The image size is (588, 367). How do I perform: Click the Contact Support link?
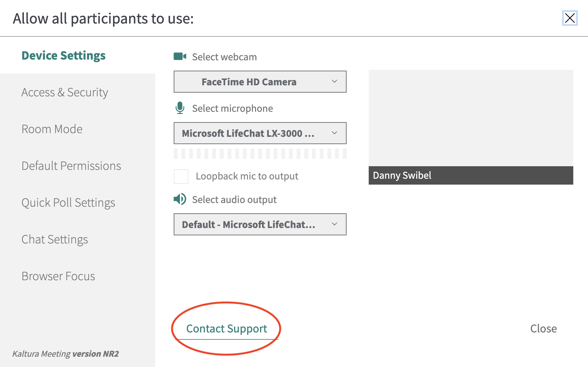[x=226, y=328]
